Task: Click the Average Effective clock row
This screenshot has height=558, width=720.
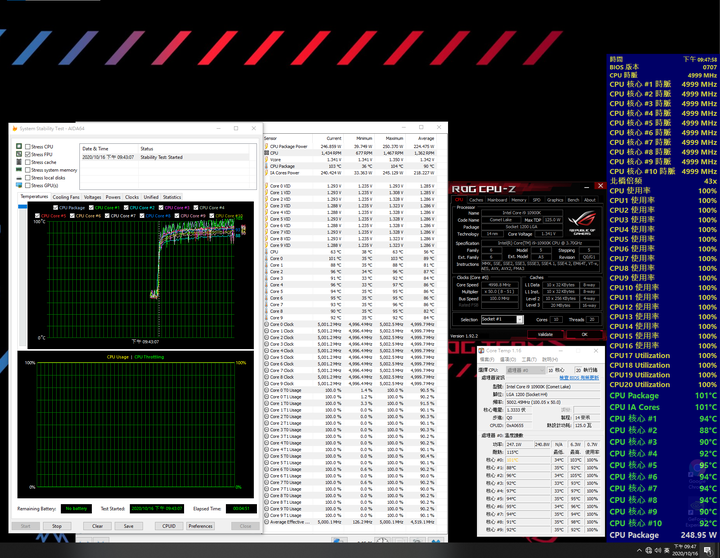Action: pos(350,522)
